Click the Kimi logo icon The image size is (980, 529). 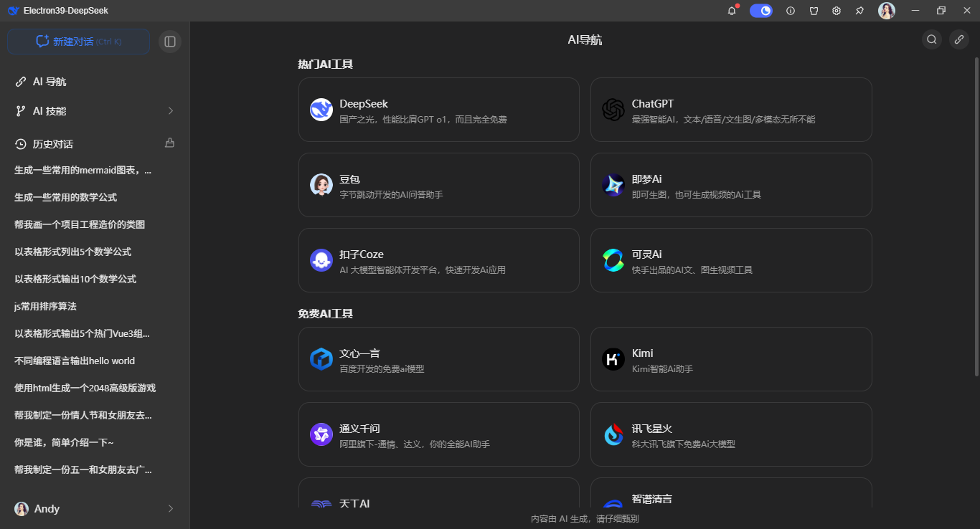point(613,359)
